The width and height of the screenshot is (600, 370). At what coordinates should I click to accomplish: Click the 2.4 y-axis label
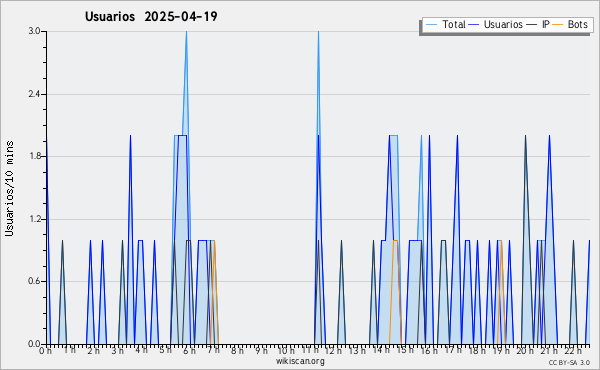[x=34, y=94]
